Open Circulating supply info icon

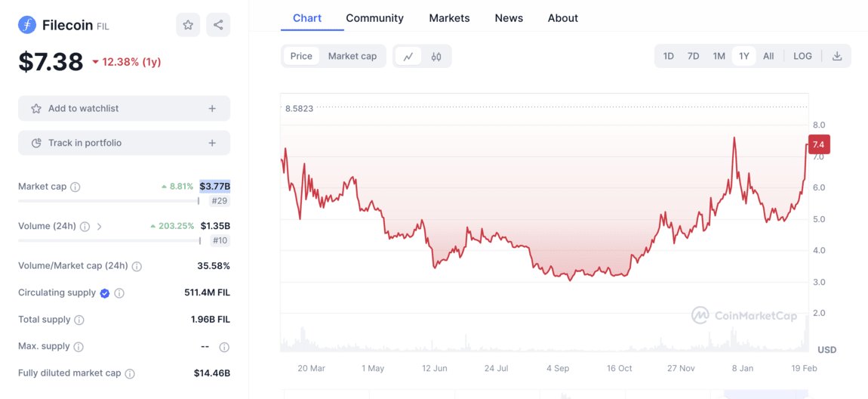(119, 293)
